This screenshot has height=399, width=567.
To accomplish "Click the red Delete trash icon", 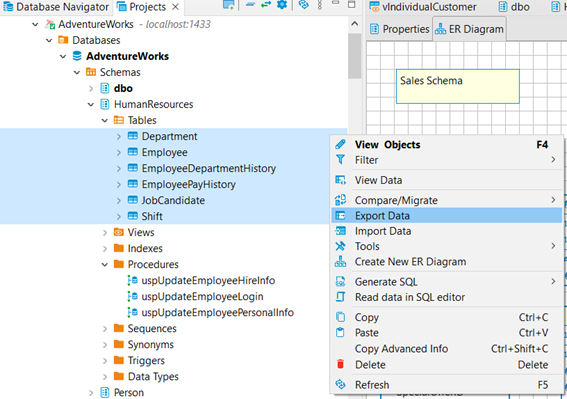I will 340,364.
